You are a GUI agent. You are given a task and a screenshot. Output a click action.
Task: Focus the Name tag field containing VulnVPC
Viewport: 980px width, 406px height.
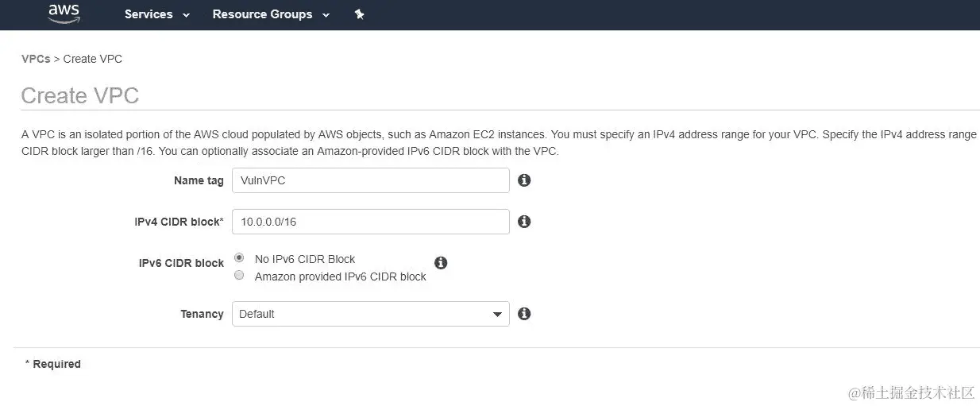pos(370,180)
